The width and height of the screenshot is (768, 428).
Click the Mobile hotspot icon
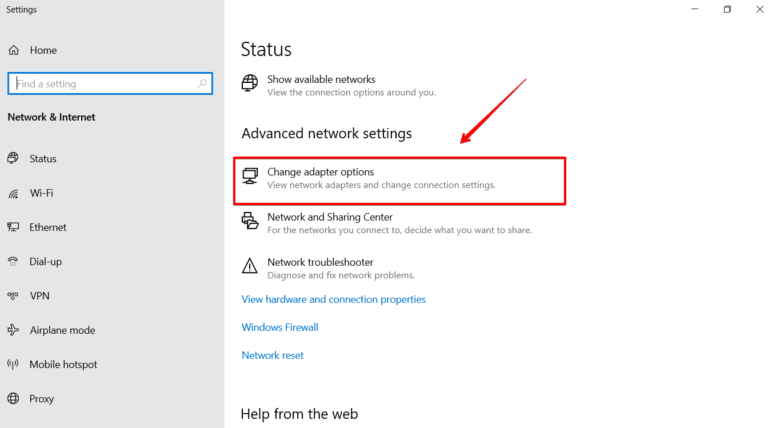click(x=13, y=364)
